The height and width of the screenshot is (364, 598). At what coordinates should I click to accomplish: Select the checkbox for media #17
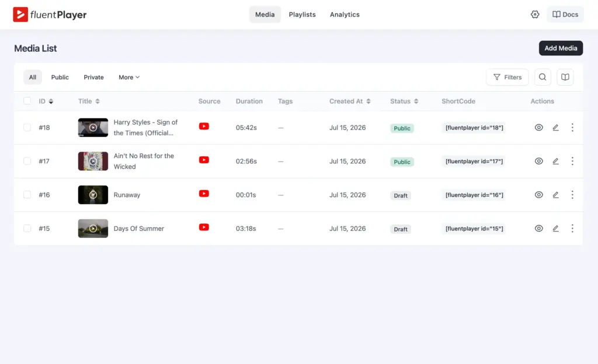coord(27,160)
